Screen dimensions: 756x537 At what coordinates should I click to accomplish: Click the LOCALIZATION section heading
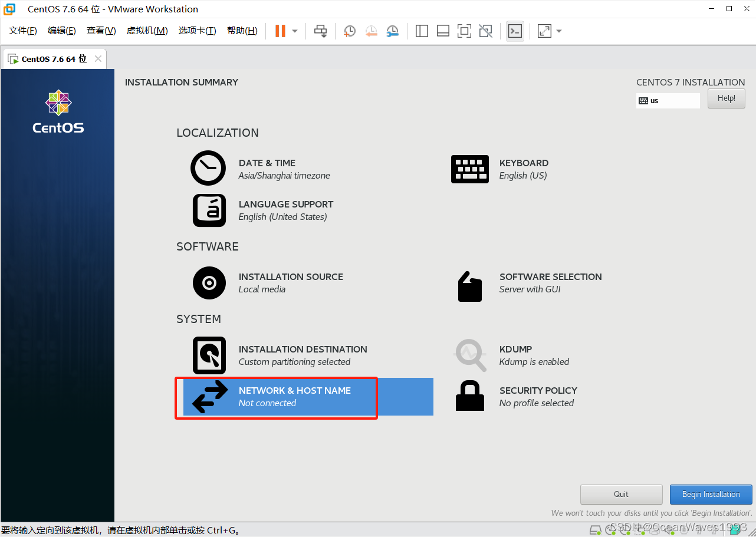(218, 133)
